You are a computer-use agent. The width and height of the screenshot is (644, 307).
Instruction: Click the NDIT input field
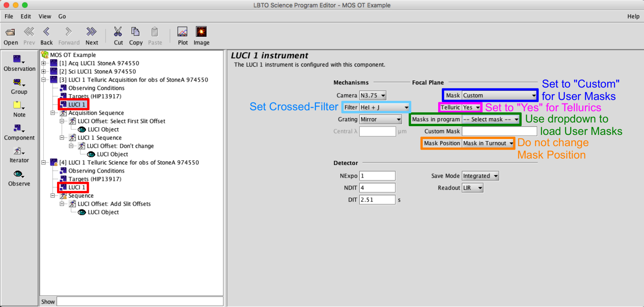point(377,188)
